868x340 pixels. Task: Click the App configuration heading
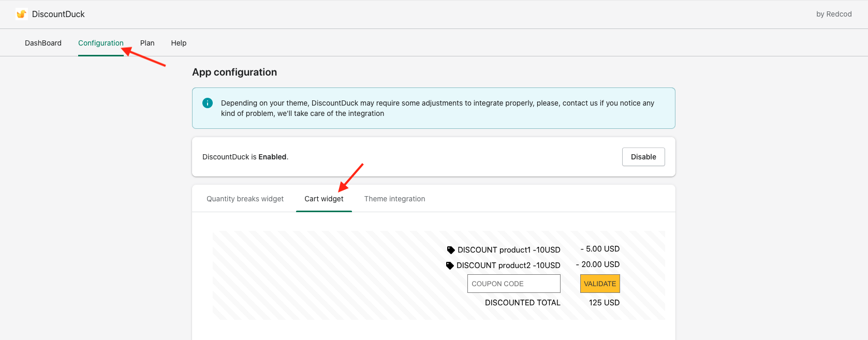pyautogui.click(x=234, y=72)
